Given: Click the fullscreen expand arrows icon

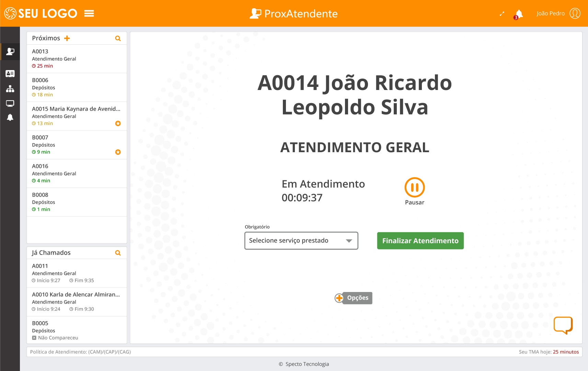Looking at the screenshot, I should (x=502, y=14).
